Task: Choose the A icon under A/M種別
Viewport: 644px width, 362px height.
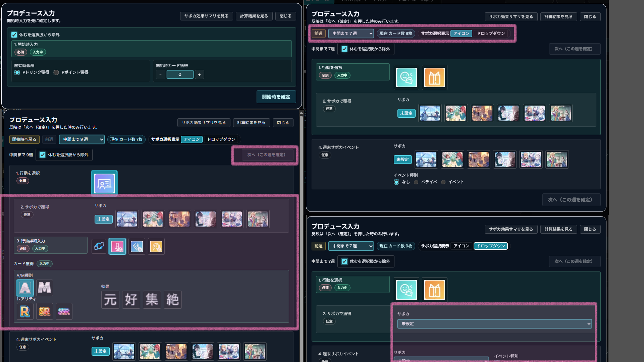Action: tap(25, 288)
